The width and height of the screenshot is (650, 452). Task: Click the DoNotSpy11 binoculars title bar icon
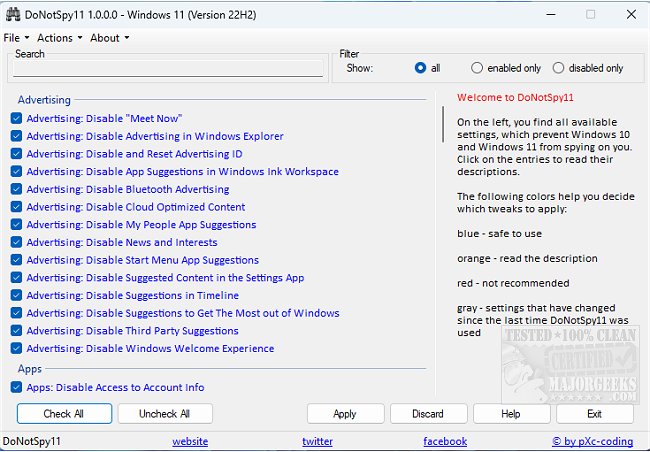(13, 15)
